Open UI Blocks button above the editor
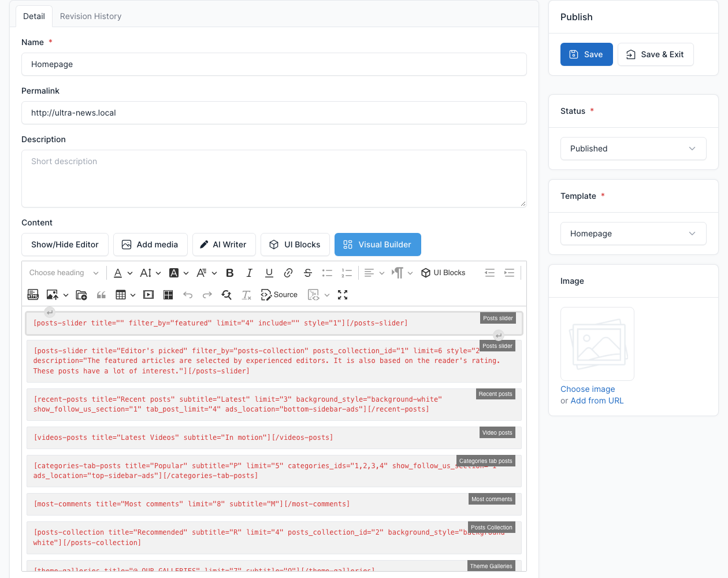This screenshot has width=728, height=578. (x=295, y=244)
